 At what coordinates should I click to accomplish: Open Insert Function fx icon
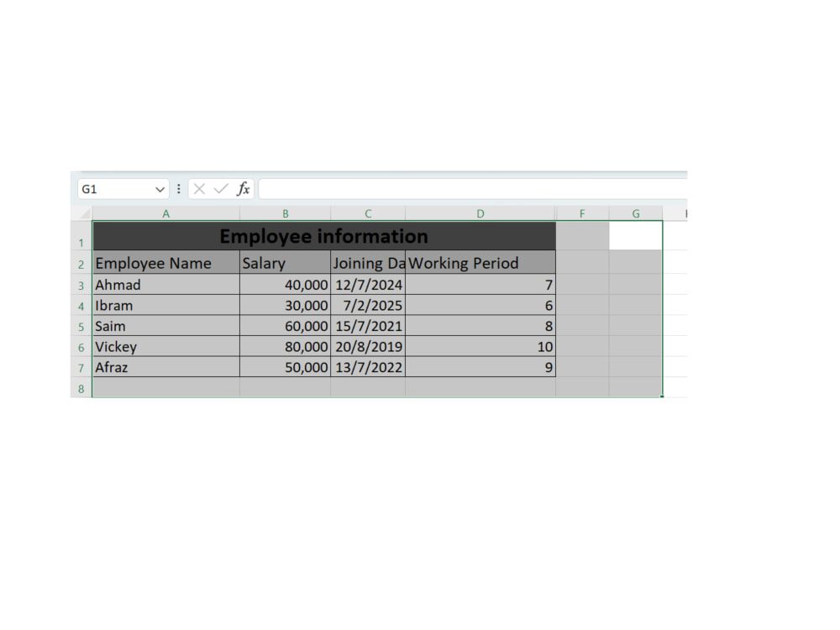click(244, 188)
